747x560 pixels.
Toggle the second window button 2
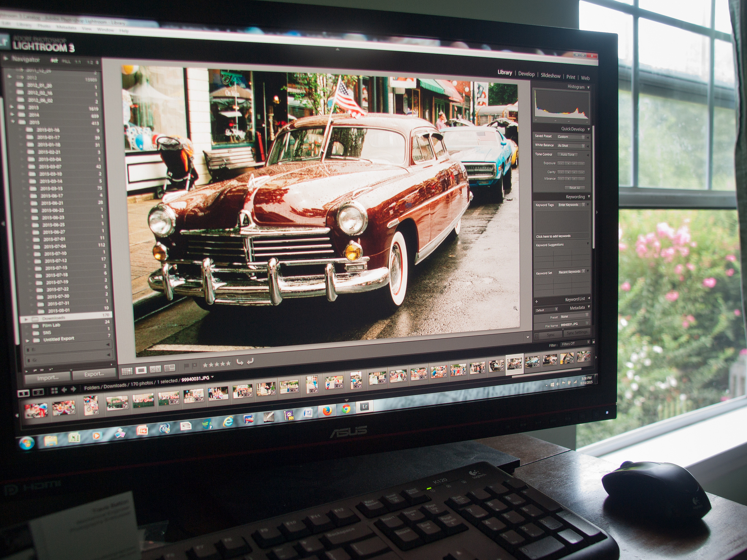point(38,392)
